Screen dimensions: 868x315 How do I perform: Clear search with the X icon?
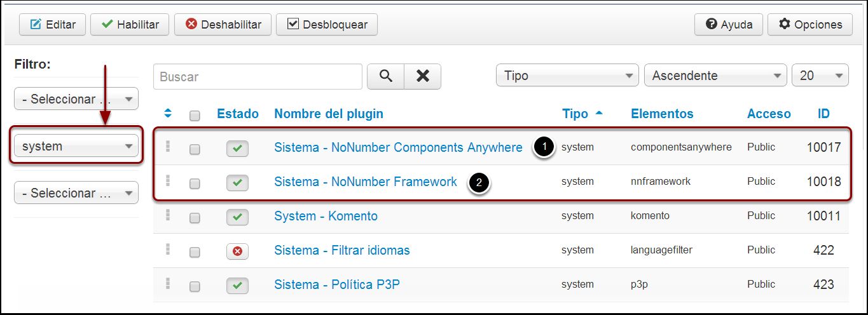(x=423, y=76)
